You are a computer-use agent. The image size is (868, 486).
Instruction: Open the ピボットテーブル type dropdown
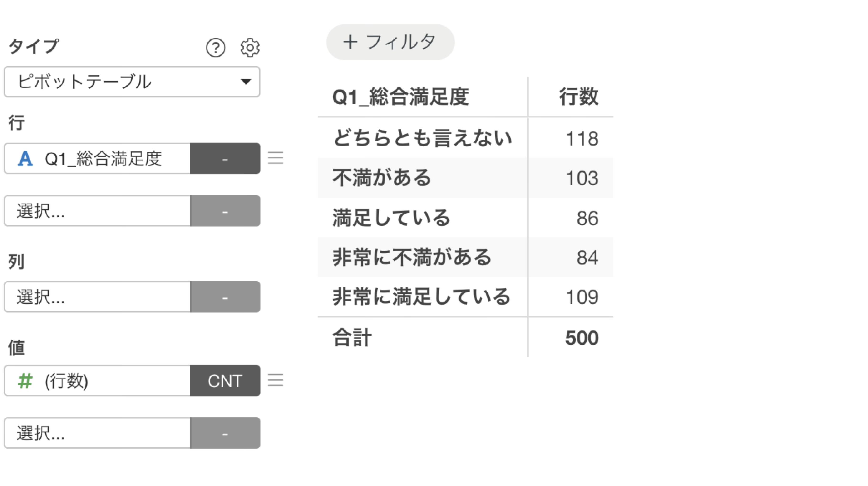[132, 82]
